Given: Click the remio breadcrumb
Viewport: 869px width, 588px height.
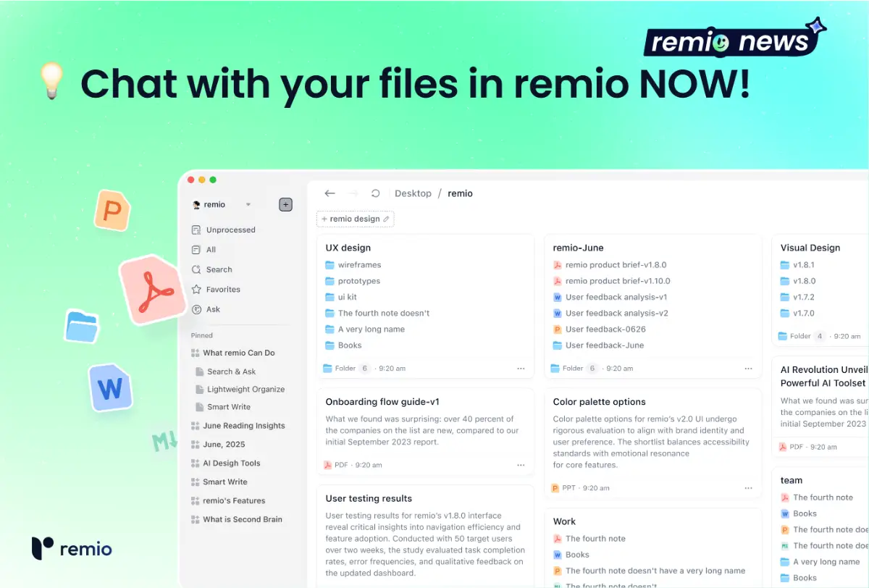Looking at the screenshot, I should (460, 193).
